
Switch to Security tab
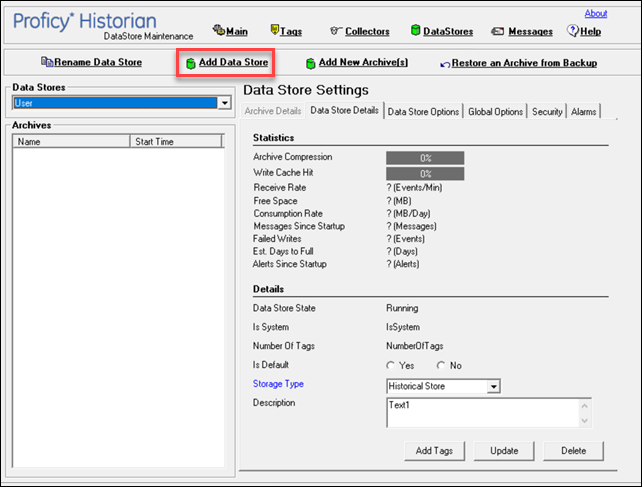tap(547, 112)
